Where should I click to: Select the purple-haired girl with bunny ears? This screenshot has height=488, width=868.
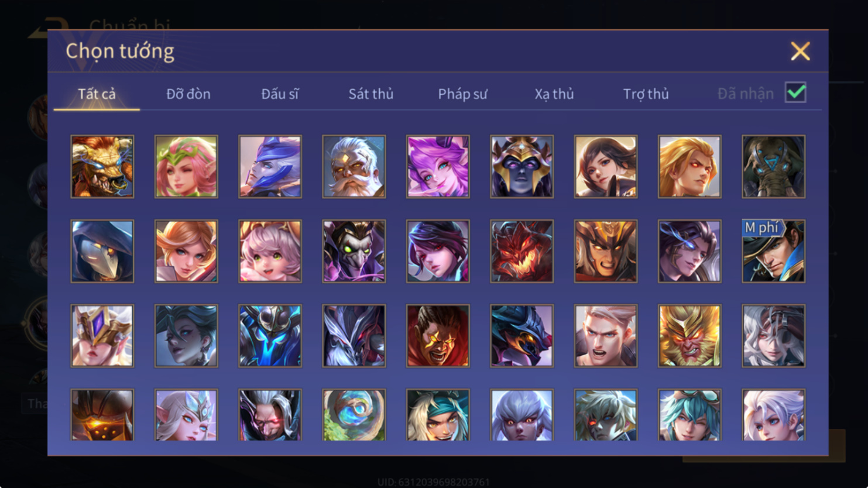point(438,167)
